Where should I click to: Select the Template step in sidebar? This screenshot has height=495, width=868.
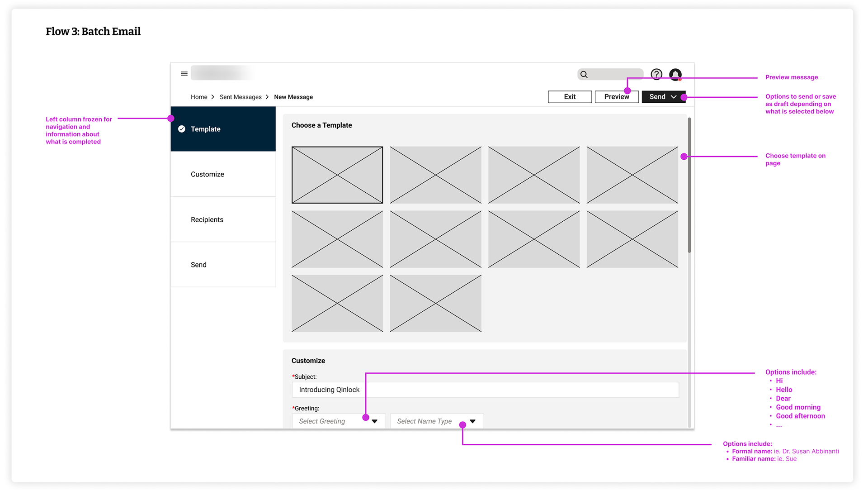coord(223,129)
